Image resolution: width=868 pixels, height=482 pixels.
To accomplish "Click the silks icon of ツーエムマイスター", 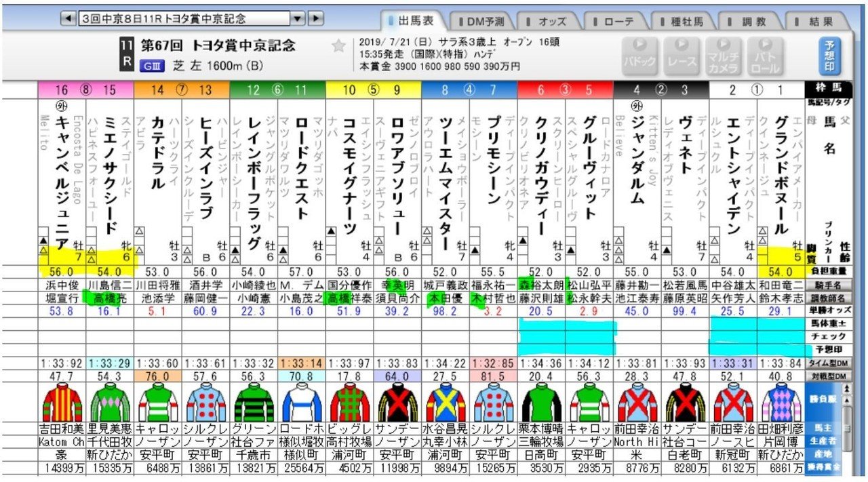I will coord(445,402).
